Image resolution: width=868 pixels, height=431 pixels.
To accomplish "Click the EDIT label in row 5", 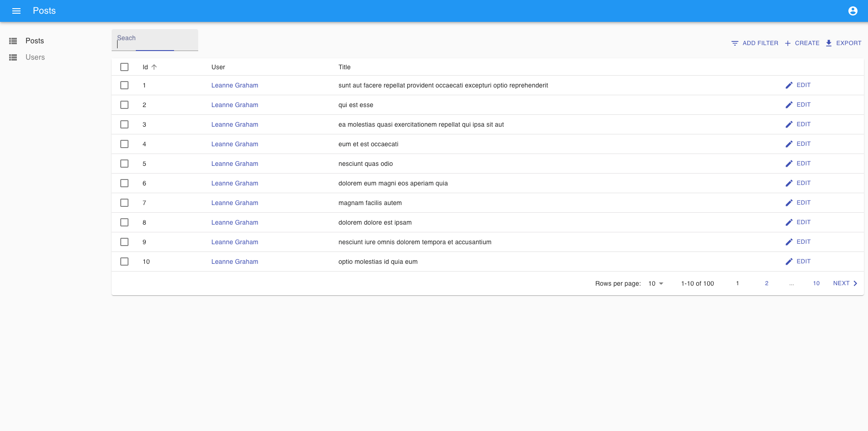I will tap(803, 164).
